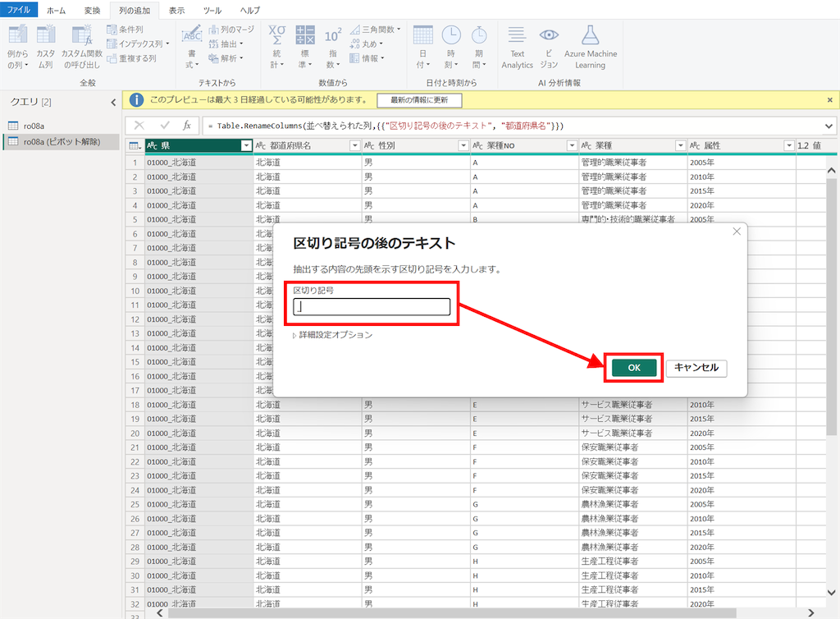Click the Custom Column icon
This screenshot has height=619, width=840.
point(46,34)
